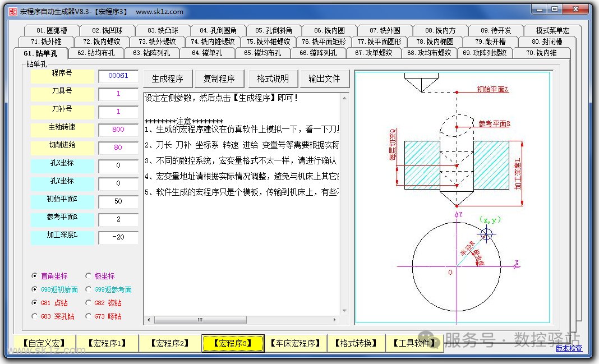The height and width of the screenshot is (364, 599).
Task: Open tab 81. 圆弧槽
Action: point(52,30)
